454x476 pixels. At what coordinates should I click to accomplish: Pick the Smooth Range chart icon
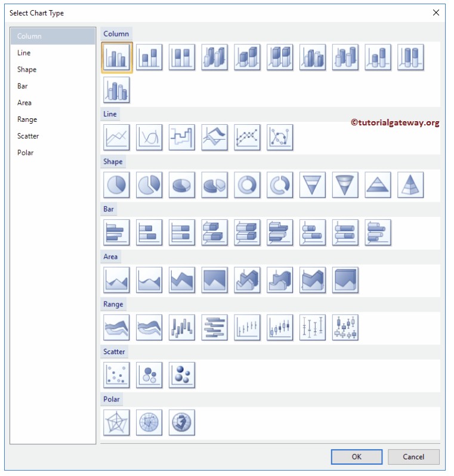point(149,328)
